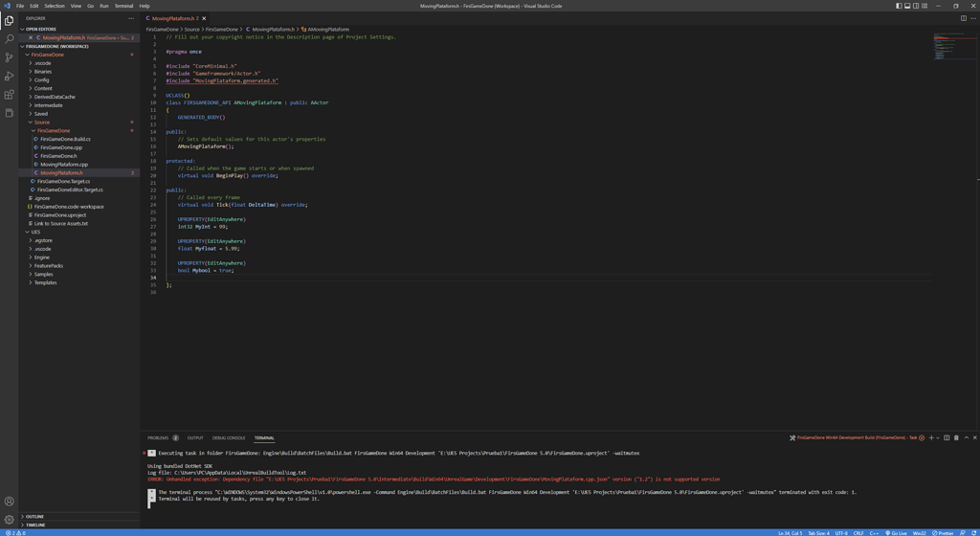
Task: Open the Terminal menu
Action: click(x=123, y=6)
